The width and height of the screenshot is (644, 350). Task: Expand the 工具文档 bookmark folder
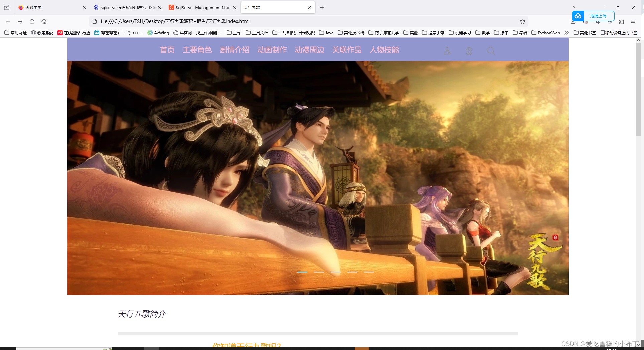(257, 33)
